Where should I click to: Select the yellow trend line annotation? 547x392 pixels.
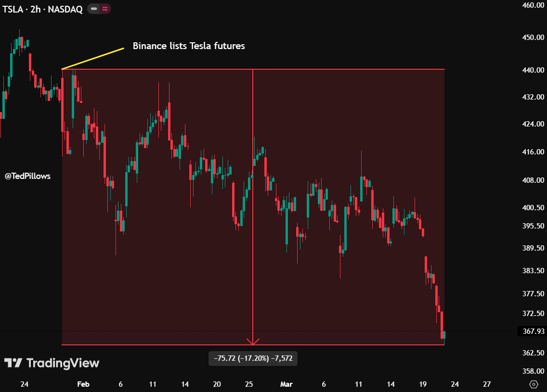93,59
